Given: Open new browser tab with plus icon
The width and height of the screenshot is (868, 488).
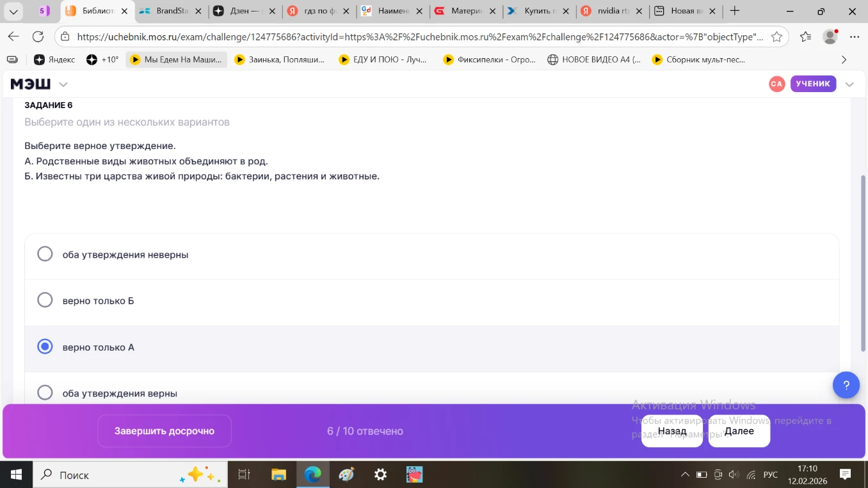Looking at the screenshot, I should (x=735, y=11).
